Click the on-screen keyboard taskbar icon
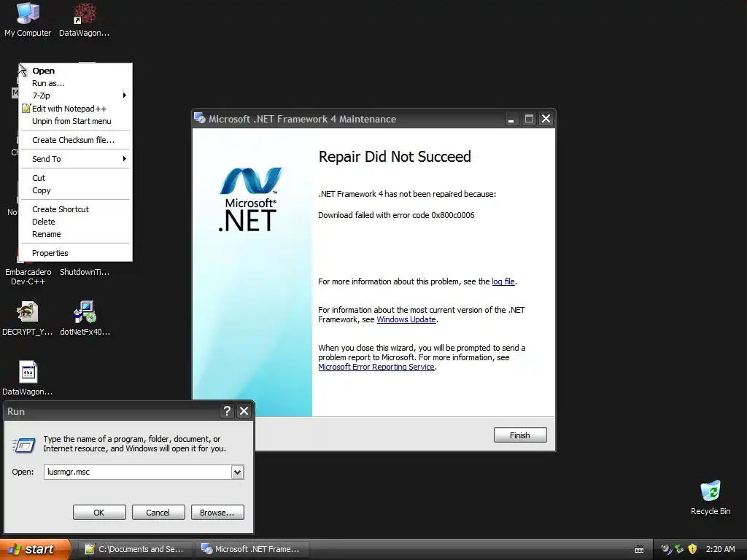 (639, 550)
